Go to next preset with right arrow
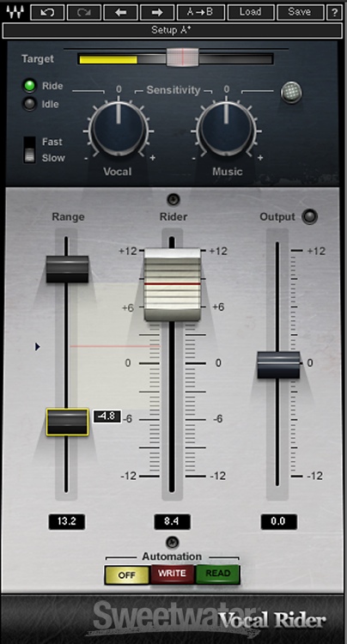The image size is (347, 644). [x=157, y=12]
